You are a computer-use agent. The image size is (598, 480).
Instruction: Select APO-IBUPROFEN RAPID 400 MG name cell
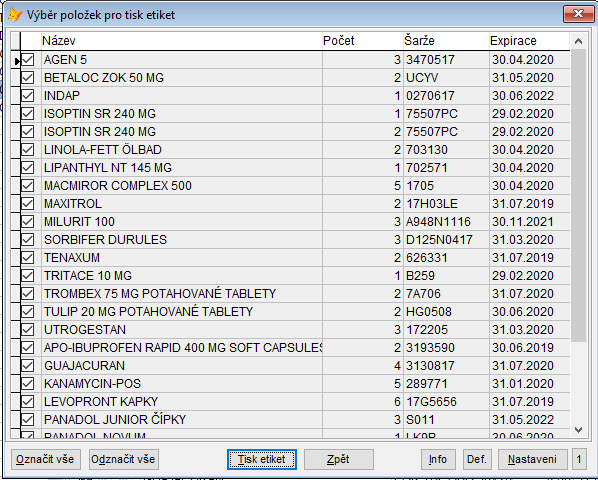pyautogui.click(x=182, y=347)
